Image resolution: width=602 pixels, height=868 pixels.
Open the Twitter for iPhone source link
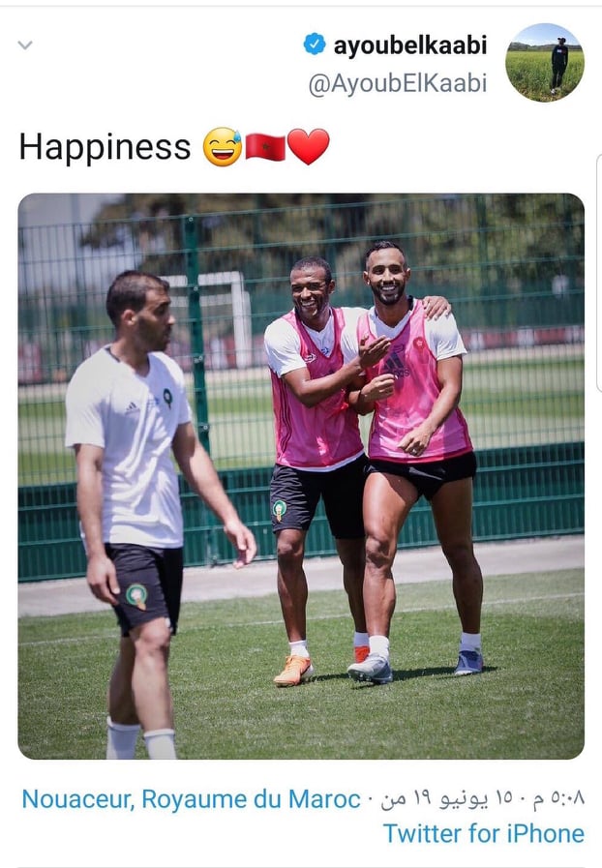pyautogui.click(x=484, y=833)
